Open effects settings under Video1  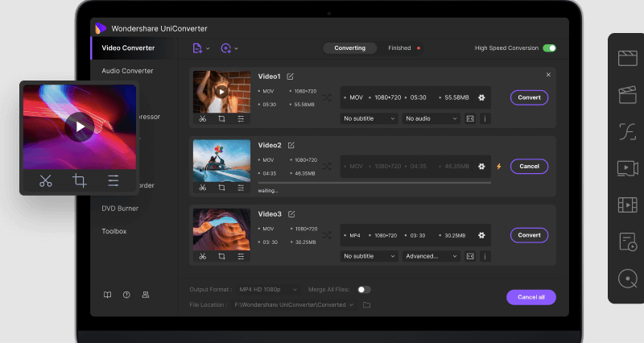point(241,118)
